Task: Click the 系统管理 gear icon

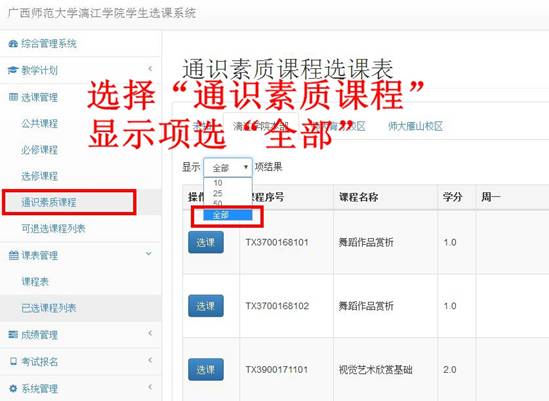Action: coord(13,388)
